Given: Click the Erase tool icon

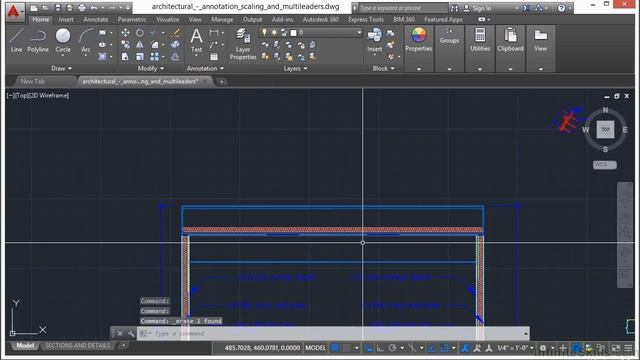Looking at the screenshot, I should coord(176,33).
